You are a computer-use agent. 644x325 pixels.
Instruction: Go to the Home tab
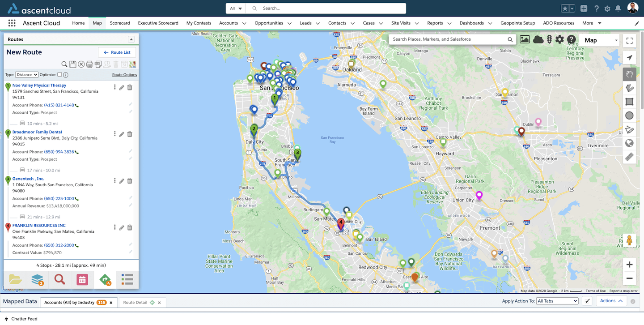tap(78, 23)
